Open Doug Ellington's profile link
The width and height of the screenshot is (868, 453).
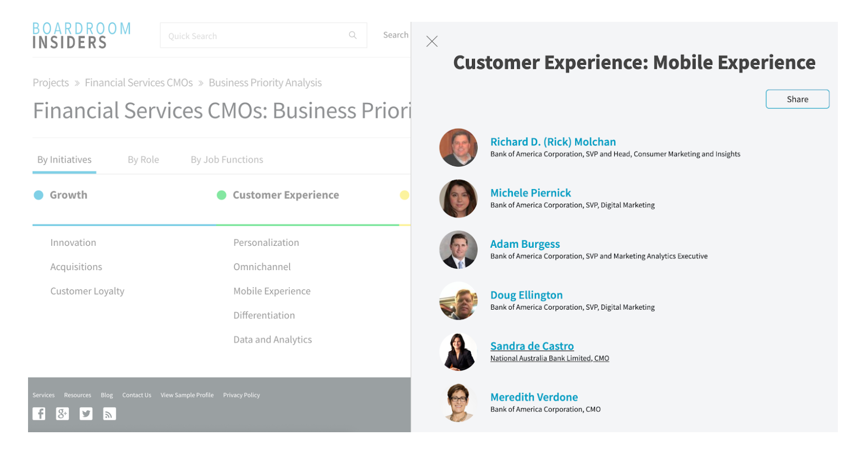click(x=526, y=295)
